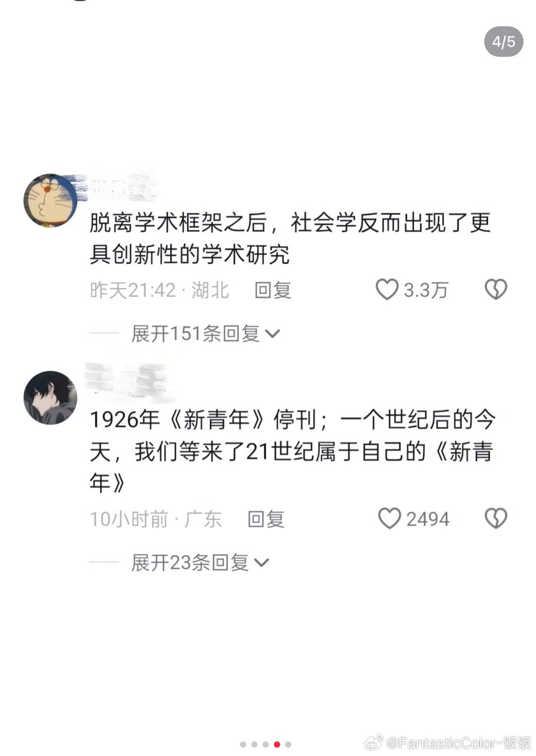536x756 pixels.
Task: Tap the comment text about 新青年 停刊
Action: (x=292, y=451)
